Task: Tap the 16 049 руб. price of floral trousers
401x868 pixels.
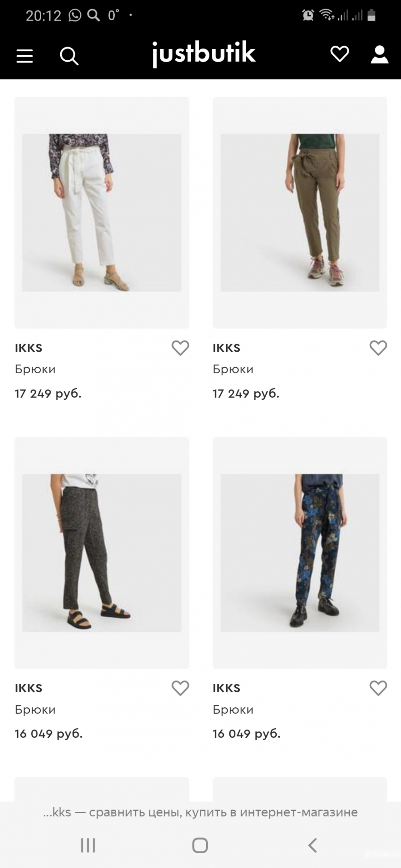Action: click(246, 734)
